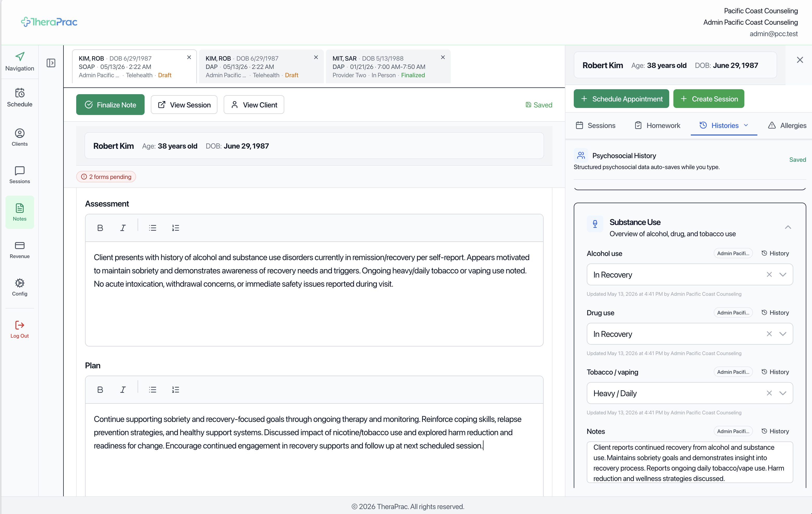812x514 pixels.
Task: Switch to the Homework tab
Action: click(657, 125)
